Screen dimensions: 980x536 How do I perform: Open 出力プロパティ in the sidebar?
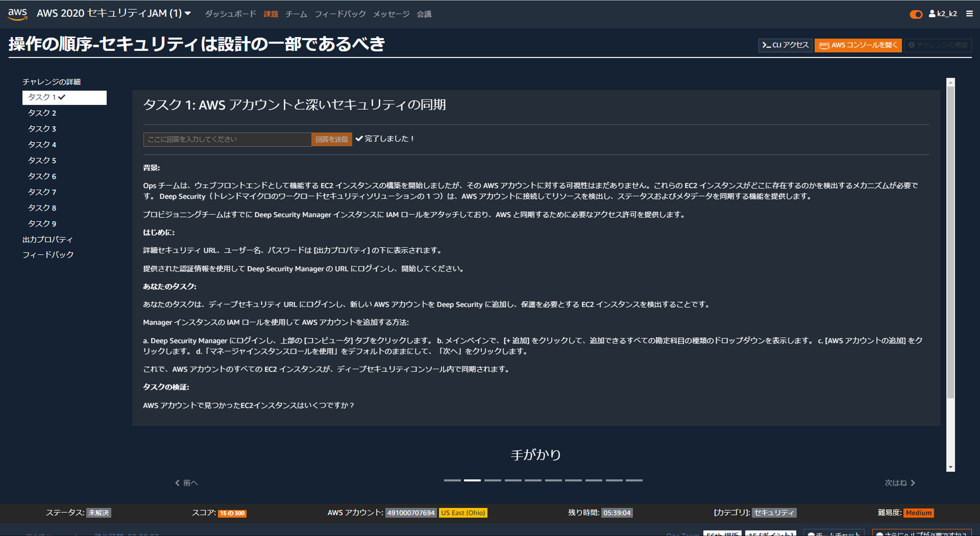[x=48, y=239]
